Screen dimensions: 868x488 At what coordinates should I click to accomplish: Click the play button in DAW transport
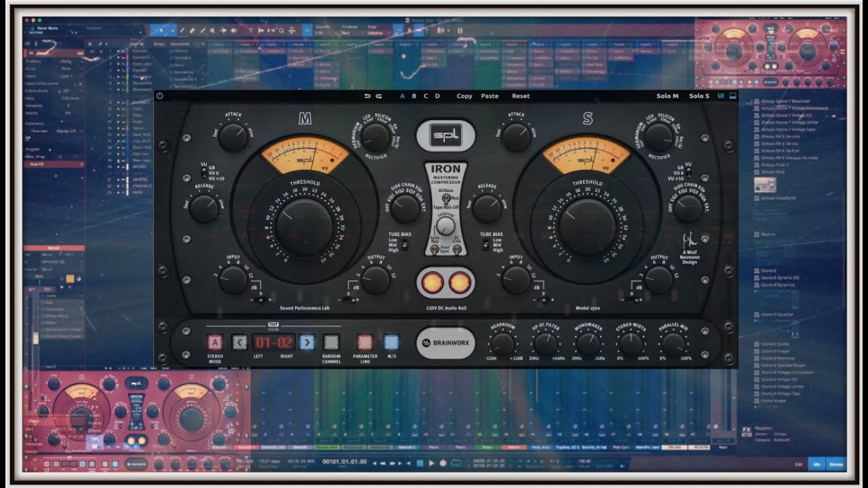431,463
